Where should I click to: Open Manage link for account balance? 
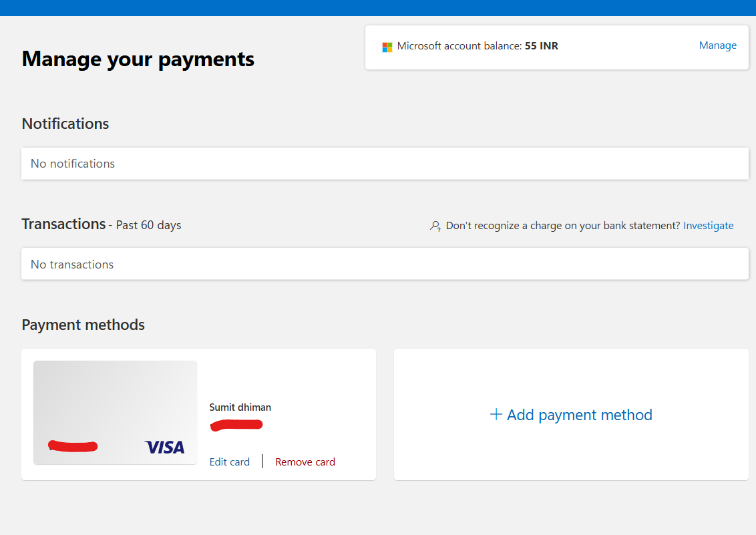pos(717,45)
